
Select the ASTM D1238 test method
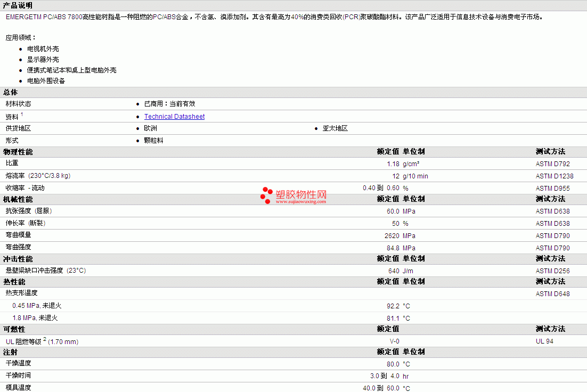(555, 176)
